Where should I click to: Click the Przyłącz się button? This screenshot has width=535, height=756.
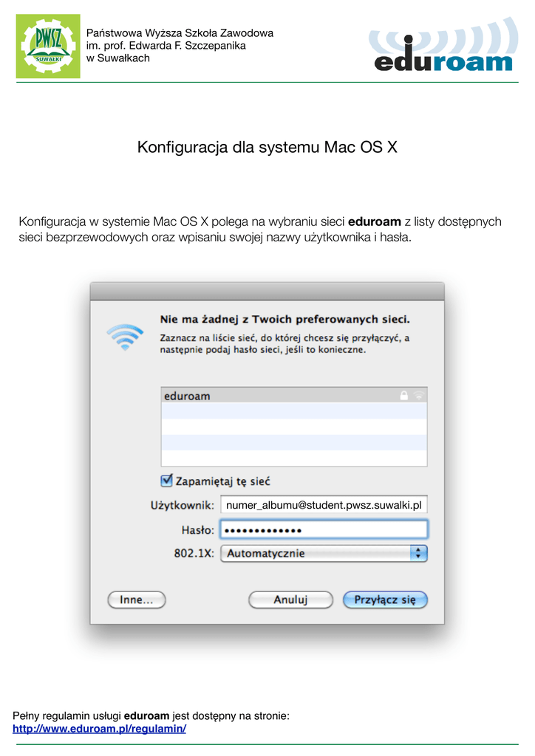[x=385, y=599]
